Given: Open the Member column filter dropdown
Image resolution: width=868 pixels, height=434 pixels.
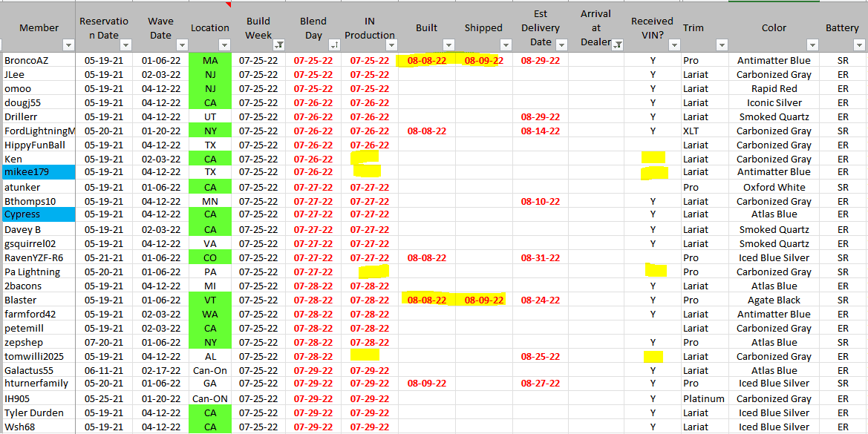Looking at the screenshot, I should tap(68, 45).
